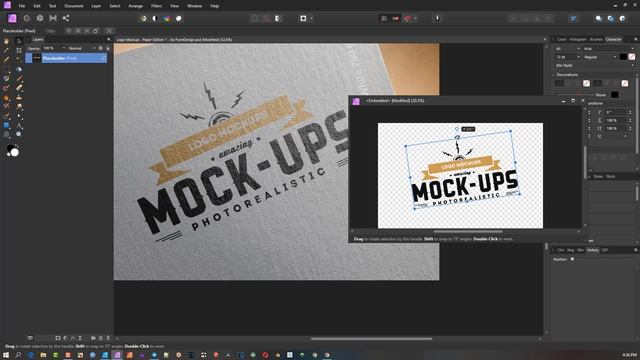This screenshot has height=360, width=640.
Task: Click the main canvas horizontal scrollbar
Action: tap(371, 338)
